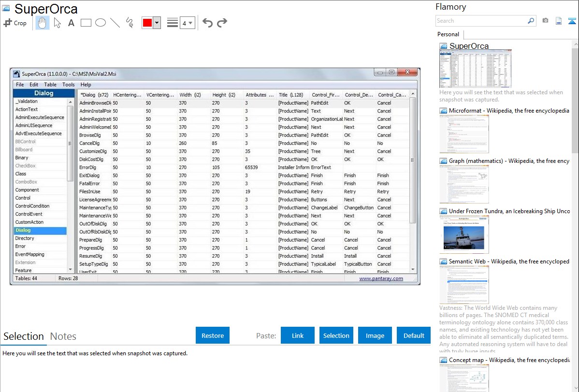This screenshot has height=392, width=579.
Task: Click the red color swatch
Action: pyautogui.click(x=147, y=23)
